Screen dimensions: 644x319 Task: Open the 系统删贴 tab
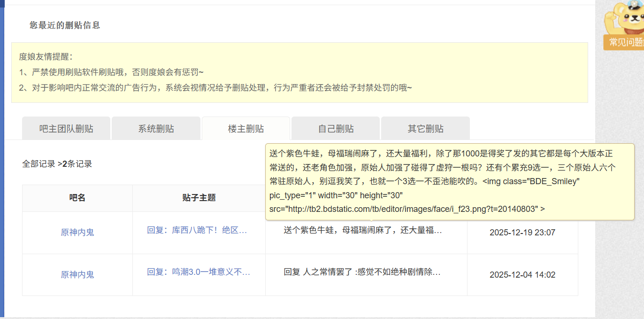(x=156, y=129)
